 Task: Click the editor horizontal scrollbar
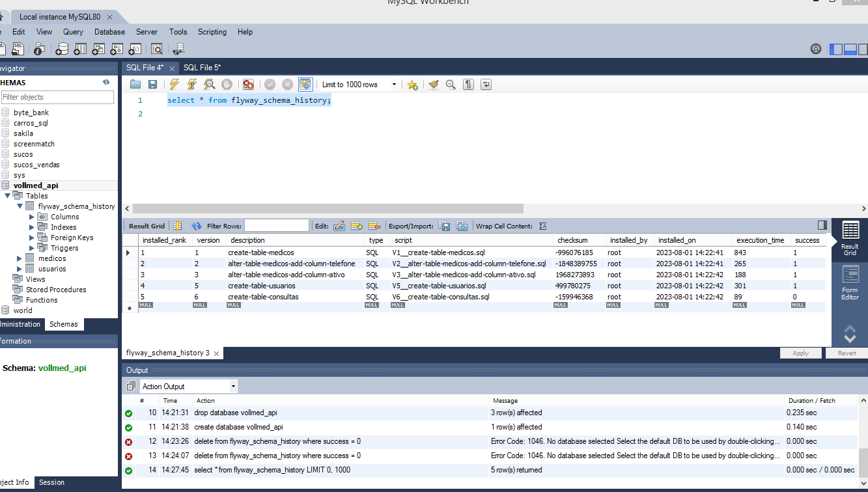click(x=328, y=208)
